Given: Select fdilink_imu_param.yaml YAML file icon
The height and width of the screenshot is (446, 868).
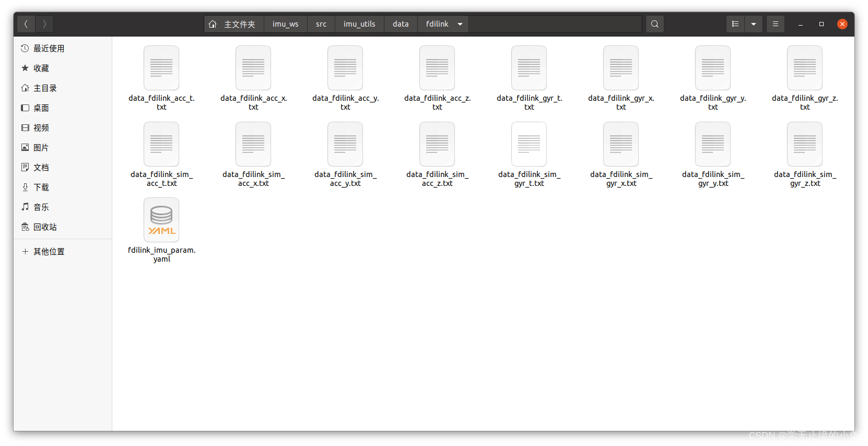Looking at the screenshot, I should tap(161, 220).
